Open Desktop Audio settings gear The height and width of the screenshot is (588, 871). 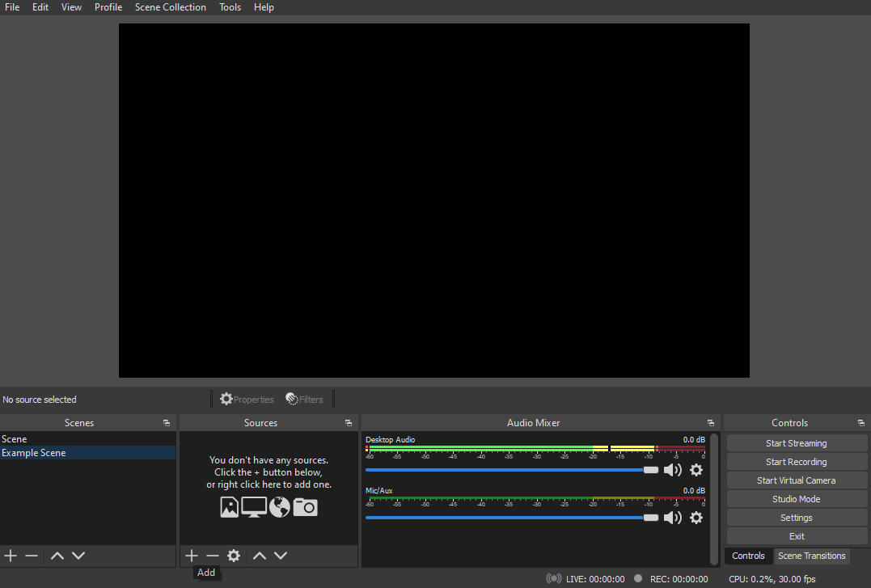click(x=696, y=470)
